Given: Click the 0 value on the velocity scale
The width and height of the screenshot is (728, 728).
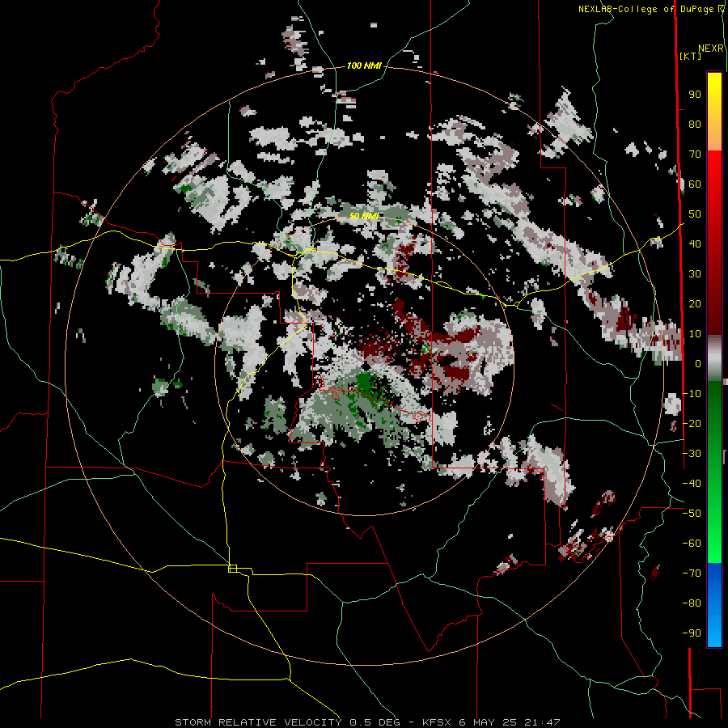Looking at the screenshot, I should 698,363.
